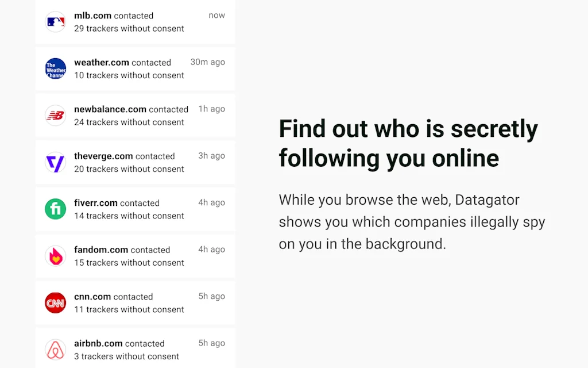Click the 'now' timestamp on mlb.com

point(217,15)
